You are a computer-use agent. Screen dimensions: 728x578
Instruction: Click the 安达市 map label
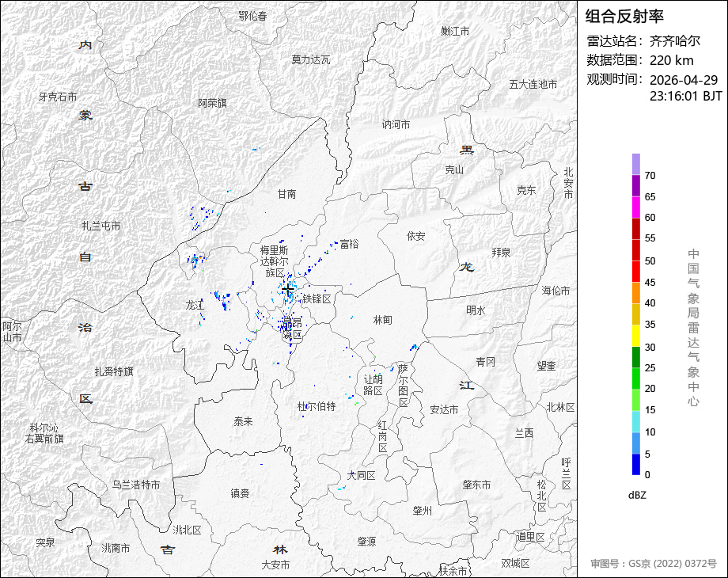tap(444, 409)
